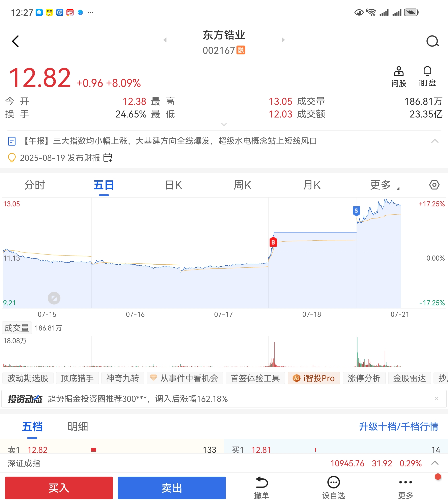448x503 pixels.
Task: Tap the index value 10945.76
Action: click(x=347, y=463)
